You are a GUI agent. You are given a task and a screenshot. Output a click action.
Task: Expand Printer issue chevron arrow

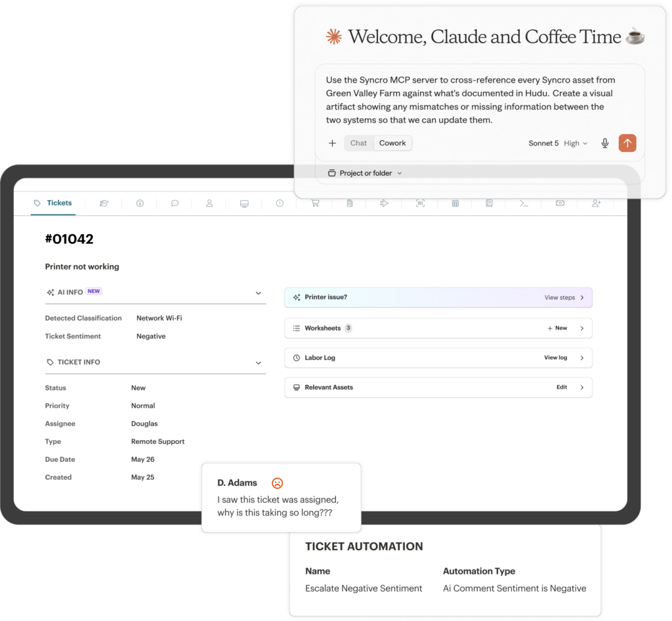582,297
